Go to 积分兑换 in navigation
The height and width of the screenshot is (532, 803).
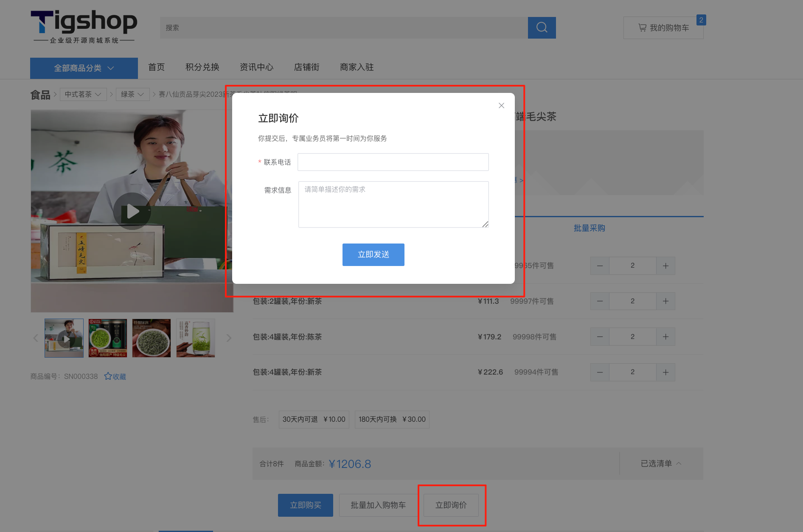pos(202,67)
